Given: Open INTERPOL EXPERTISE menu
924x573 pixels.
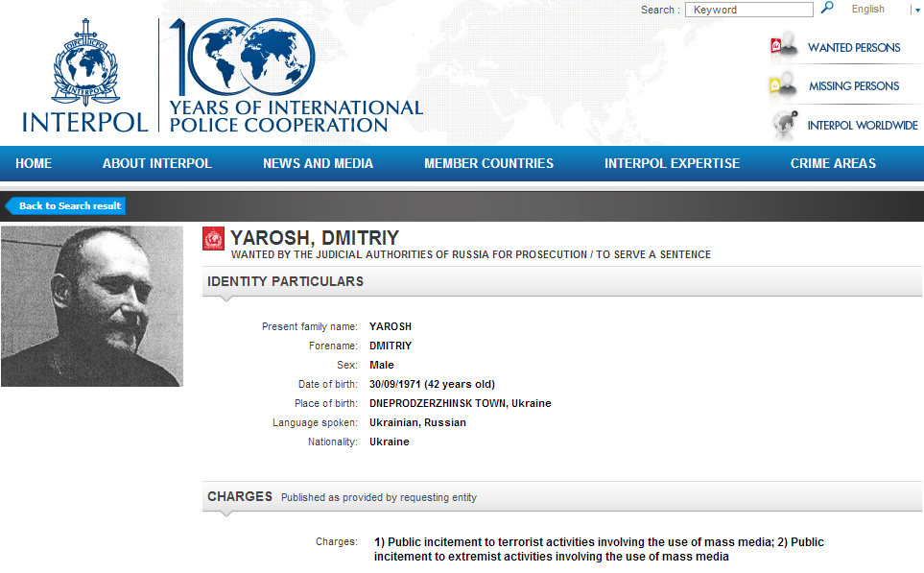Looking at the screenshot, I should (672, 163).
